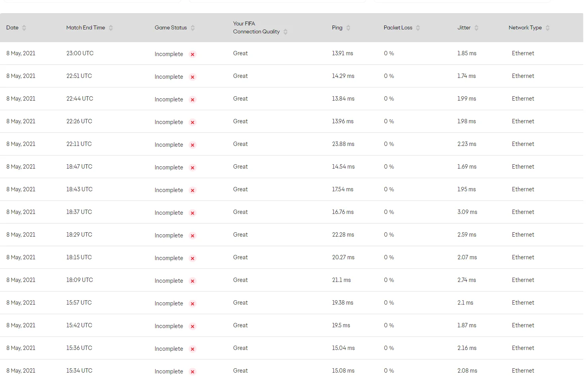
Task: Click Great quality in 22:11 UTC row
Action: point(240,144)
